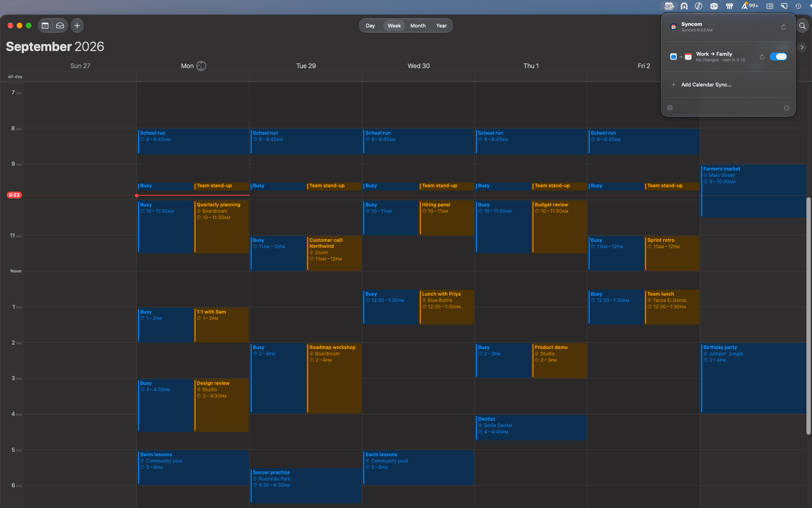The width and height of the screenshot is (812, 508).
Task: Click the utensils menu bar icon
Action: 729,6
